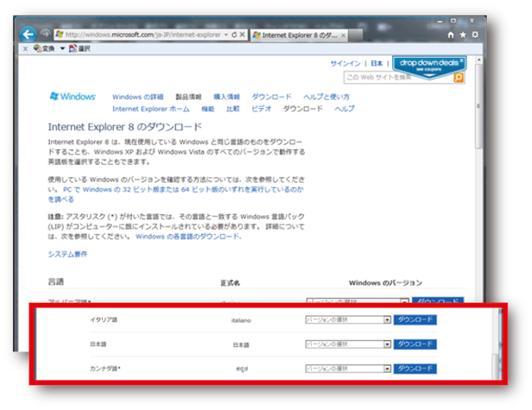Open the 購入情報 menu item

click(x=226, y=97)
